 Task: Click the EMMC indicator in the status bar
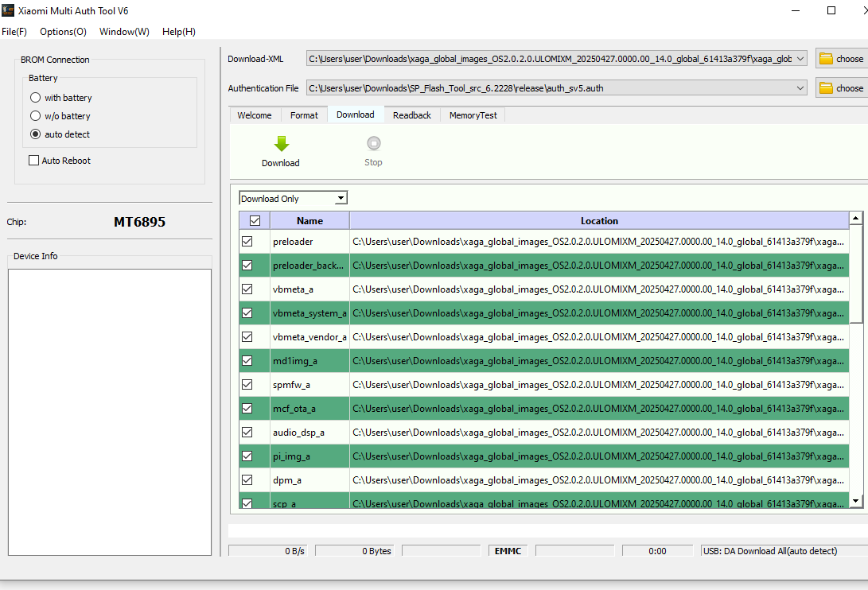(x=507, y=549)
